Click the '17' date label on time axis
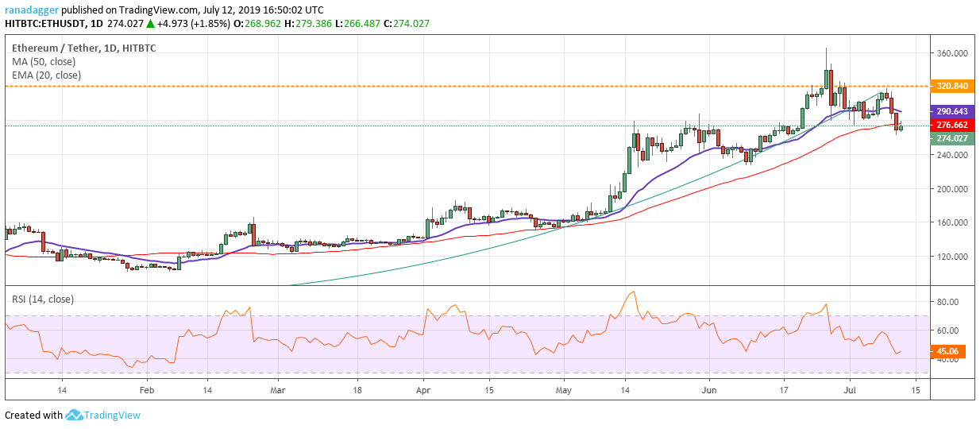Image resolution: width=980 pixels, height=429 pixels. [x=784, y=391]
